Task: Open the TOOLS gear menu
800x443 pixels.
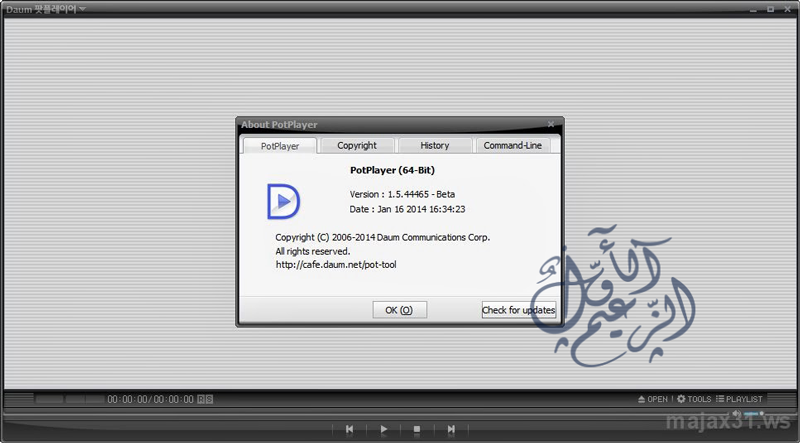Action: tap(694, 399)
